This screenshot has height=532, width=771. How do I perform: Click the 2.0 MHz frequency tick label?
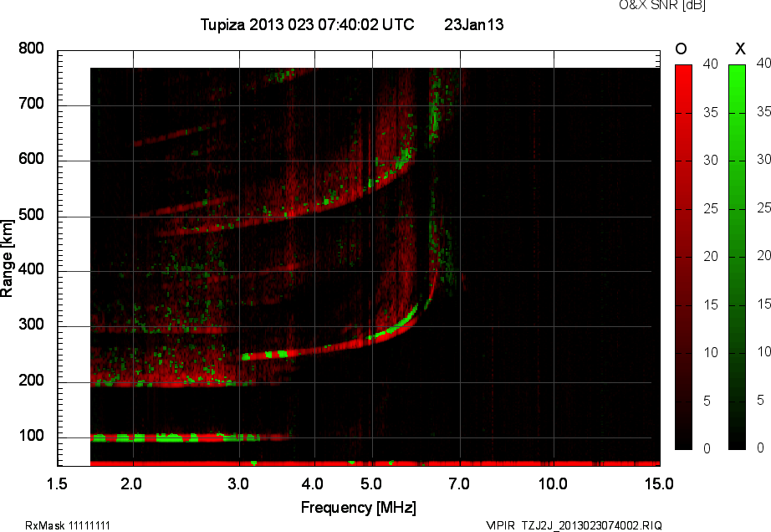click(x=130, y=483)
